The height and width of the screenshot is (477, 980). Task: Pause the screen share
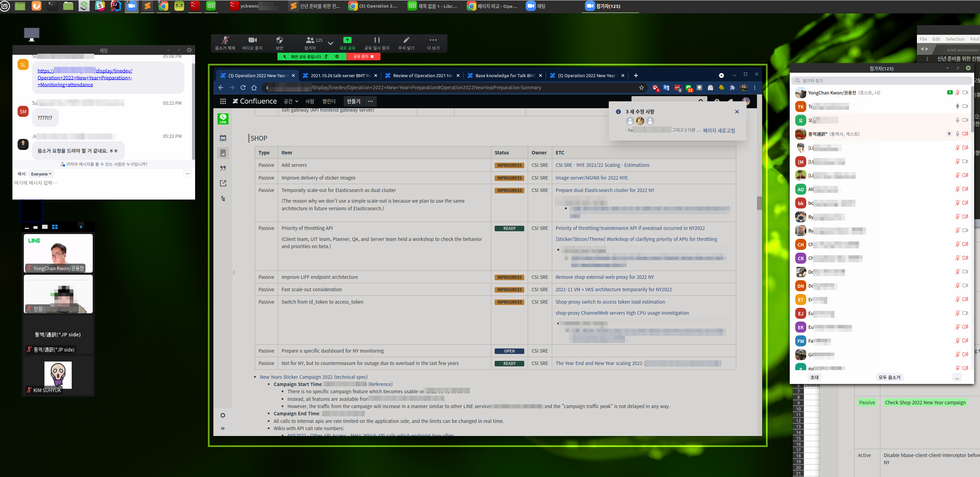pos(377,43)
